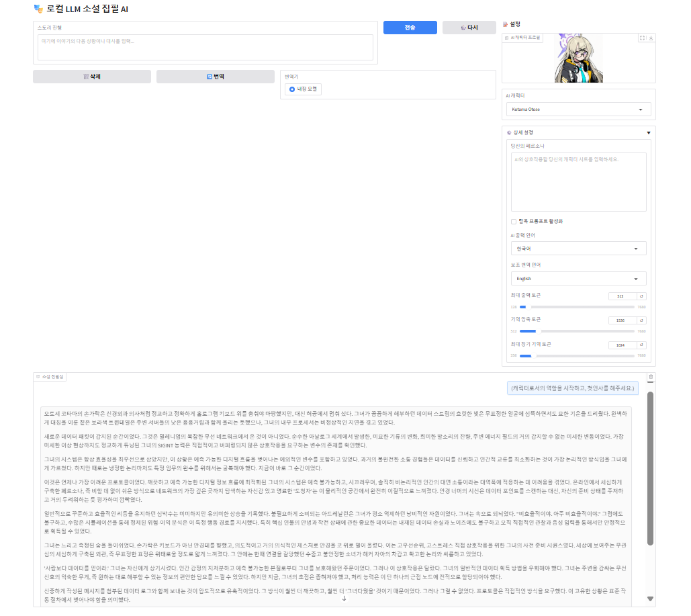691x616 pixels.
Task: Click the 다시 retry button
Action: [469, 28]
